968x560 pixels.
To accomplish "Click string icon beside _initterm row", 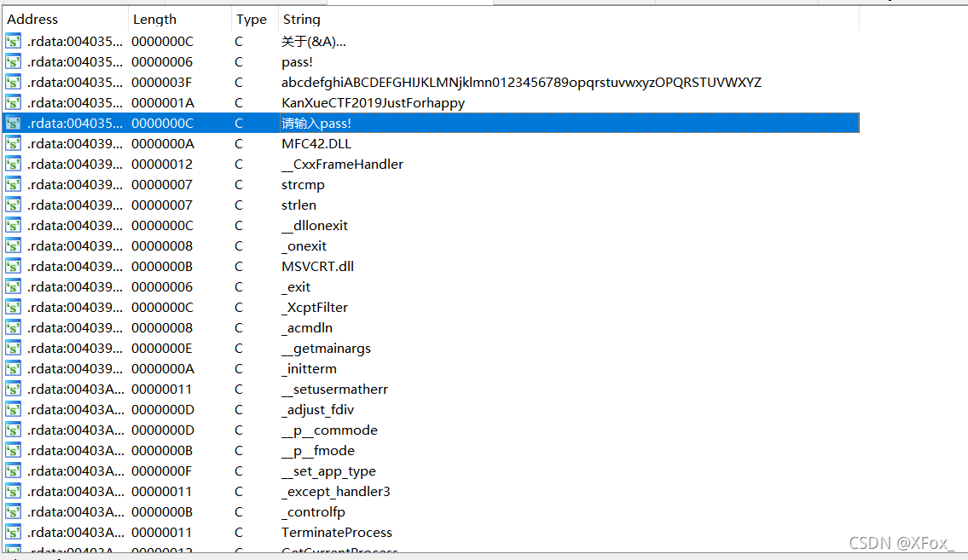I will (13, 368).
